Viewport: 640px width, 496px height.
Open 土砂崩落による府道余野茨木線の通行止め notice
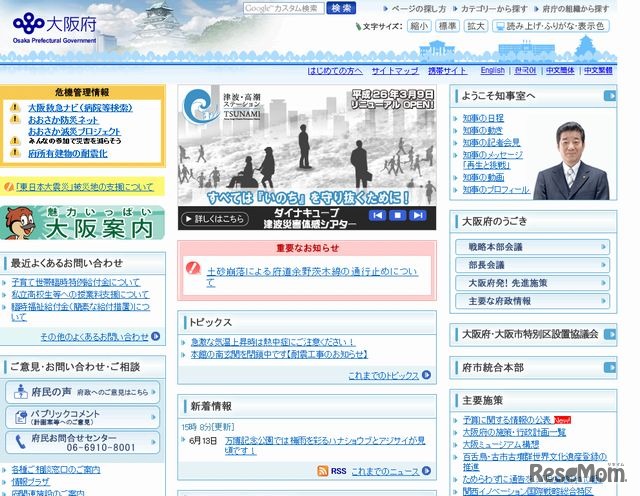point(312,277)
